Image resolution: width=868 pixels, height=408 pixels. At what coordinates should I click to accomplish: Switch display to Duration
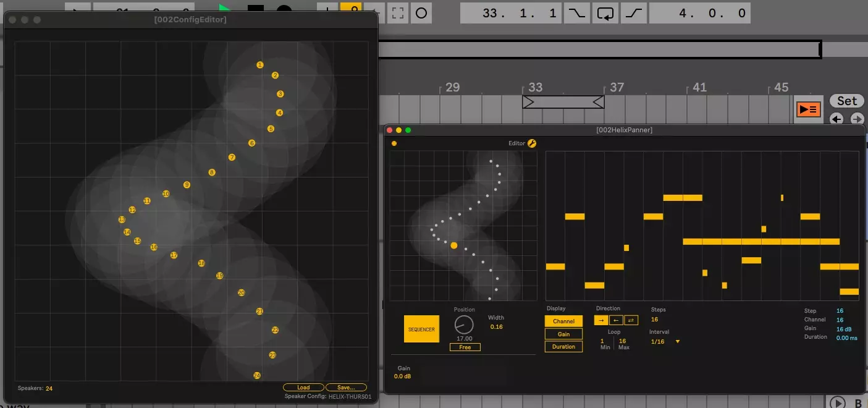pyautogui.click(x=563, y=347)
